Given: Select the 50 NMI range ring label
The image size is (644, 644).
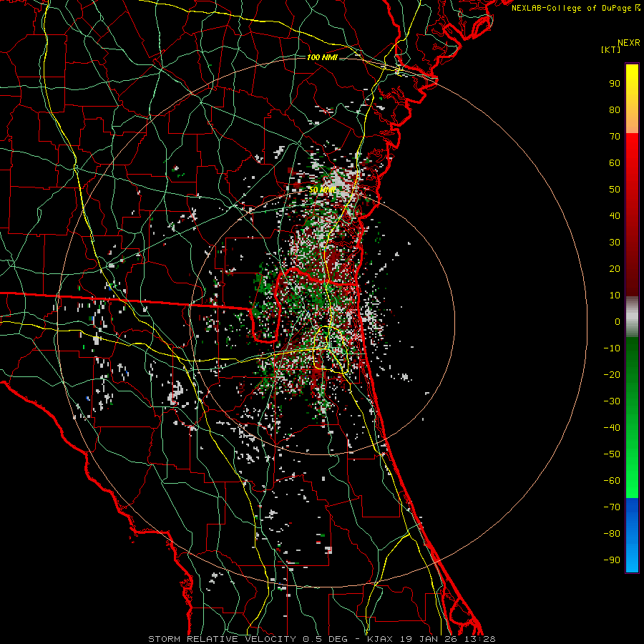Looking at the screenshot, I should pos(322,190).
